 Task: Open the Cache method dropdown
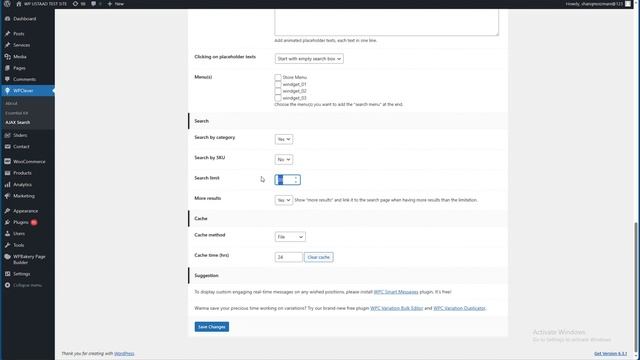click(x=290, y=237)
